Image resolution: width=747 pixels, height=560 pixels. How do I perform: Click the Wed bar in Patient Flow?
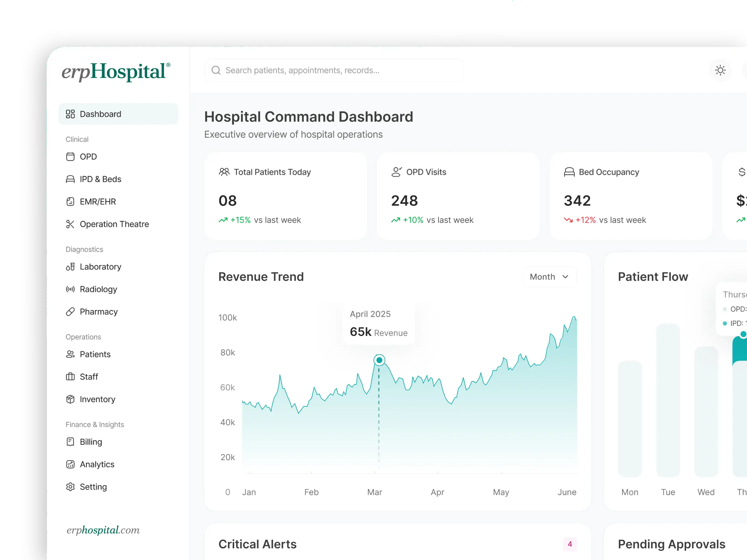tap(706, 412)
